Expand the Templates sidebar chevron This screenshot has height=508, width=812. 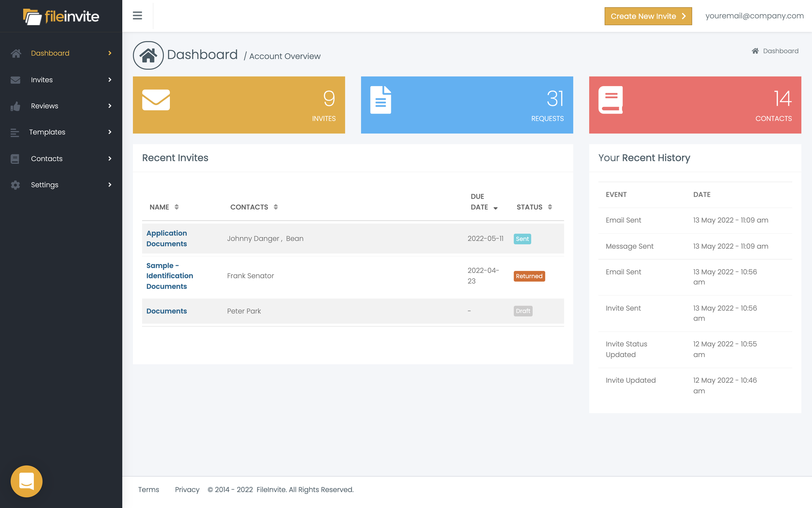[110, 132]
